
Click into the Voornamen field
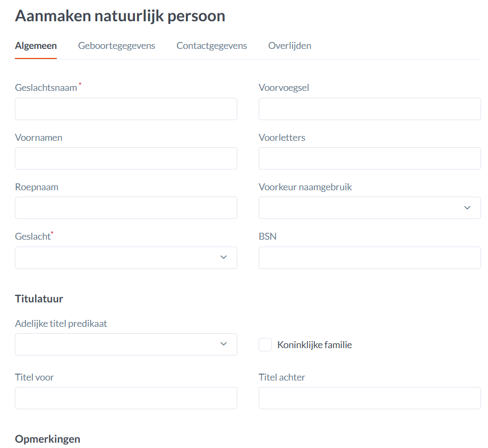126,158
